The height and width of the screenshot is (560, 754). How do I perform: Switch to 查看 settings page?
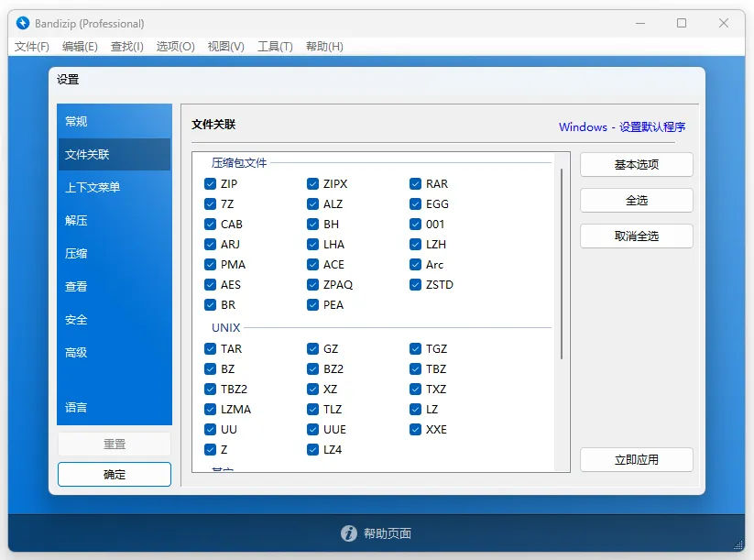coord(115,286)
